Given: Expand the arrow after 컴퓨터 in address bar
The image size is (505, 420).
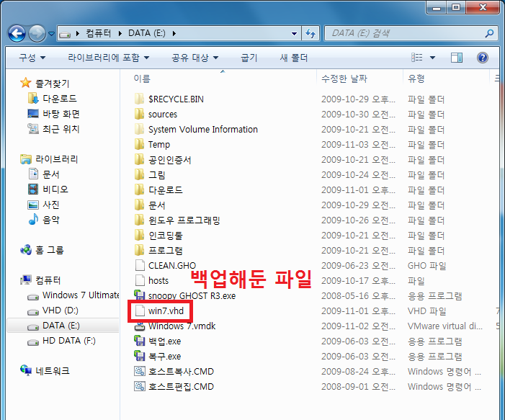Looking at the screenshot, I should (x=120, y=33).
